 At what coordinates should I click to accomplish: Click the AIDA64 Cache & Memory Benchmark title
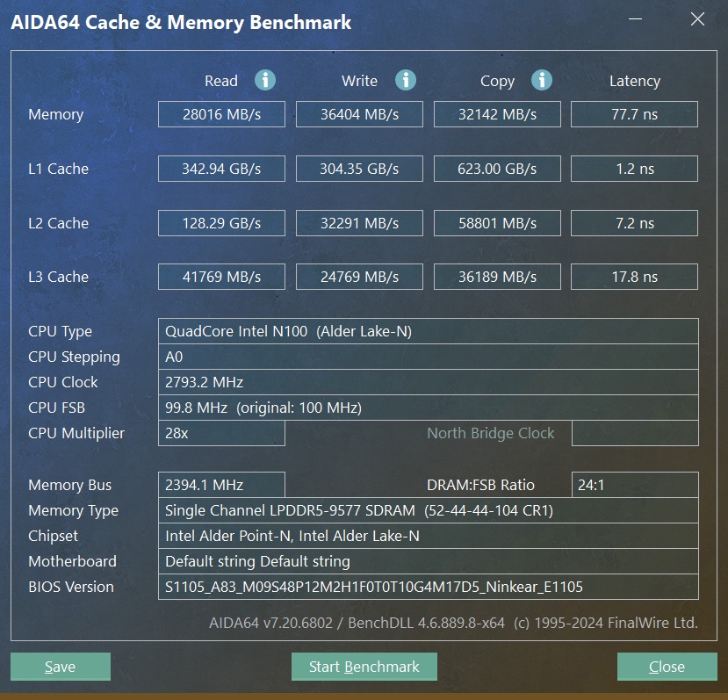click(x=181, y=22)
